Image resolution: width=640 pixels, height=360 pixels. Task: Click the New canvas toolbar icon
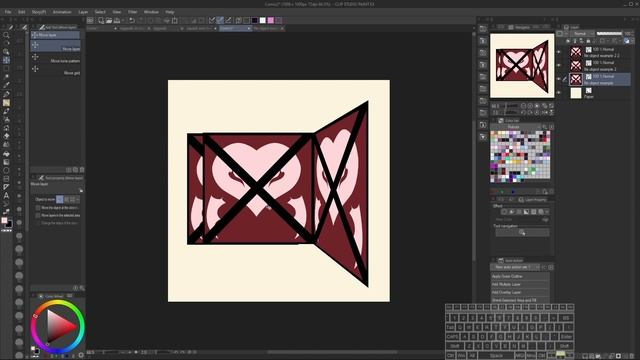(101, 20)
